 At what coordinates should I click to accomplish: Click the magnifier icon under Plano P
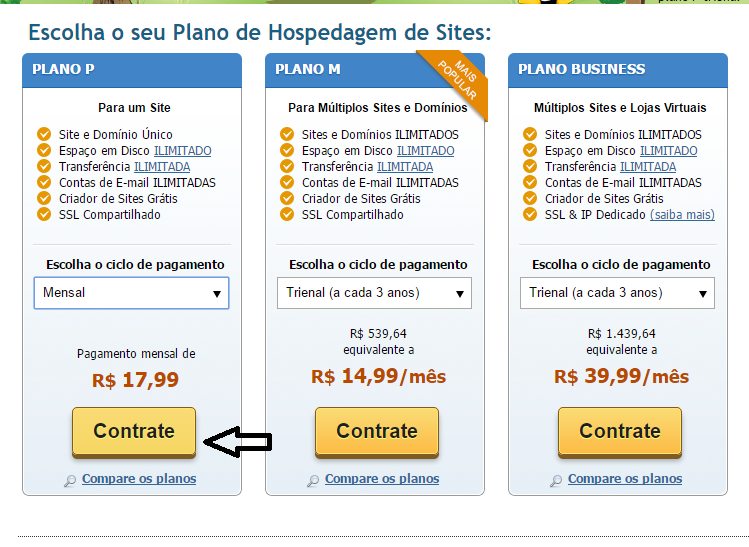tap(70, 481)
